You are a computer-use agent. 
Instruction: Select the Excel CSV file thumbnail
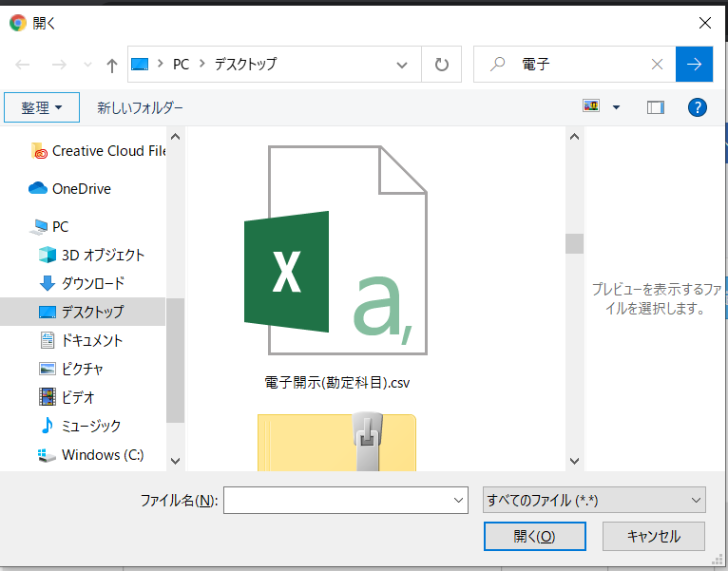point(335,251)
